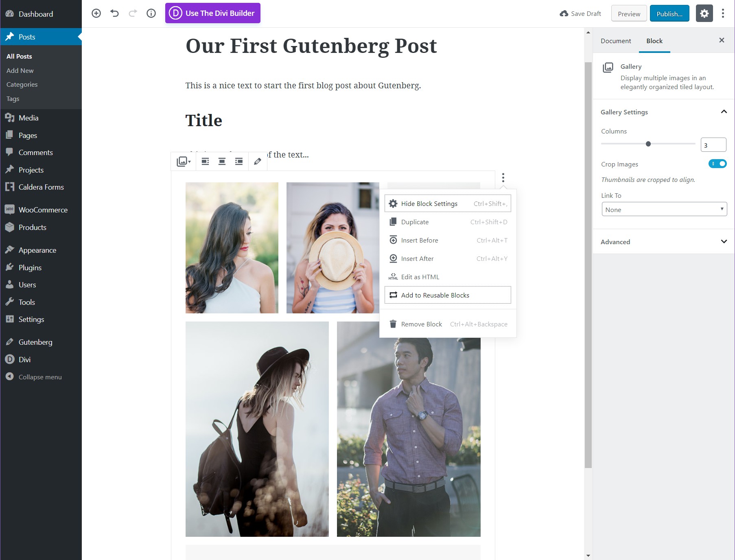Click the Columns number input field
The height and width of the screenshot is (560, 735).
click(713, 145)
